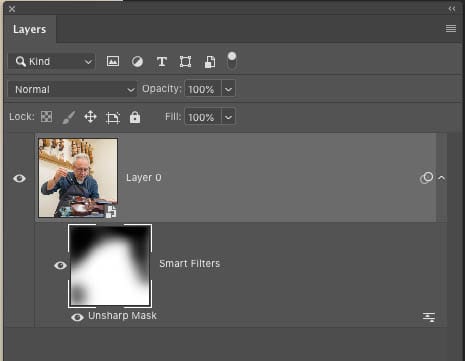Lock transparent pixels icon
465x361 pixels.
(x=46, y=117)
